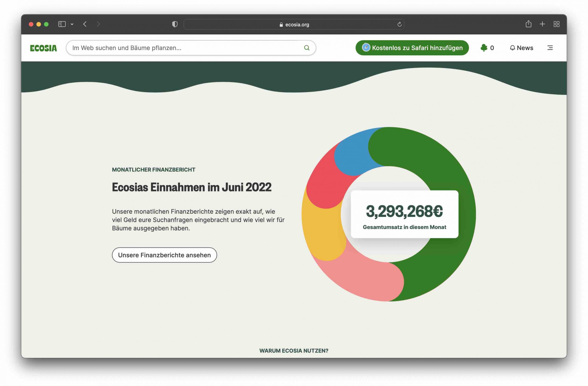Viewport: 588px width, 386px height.
Task: Open News notifications
Action: pos(521,48)
